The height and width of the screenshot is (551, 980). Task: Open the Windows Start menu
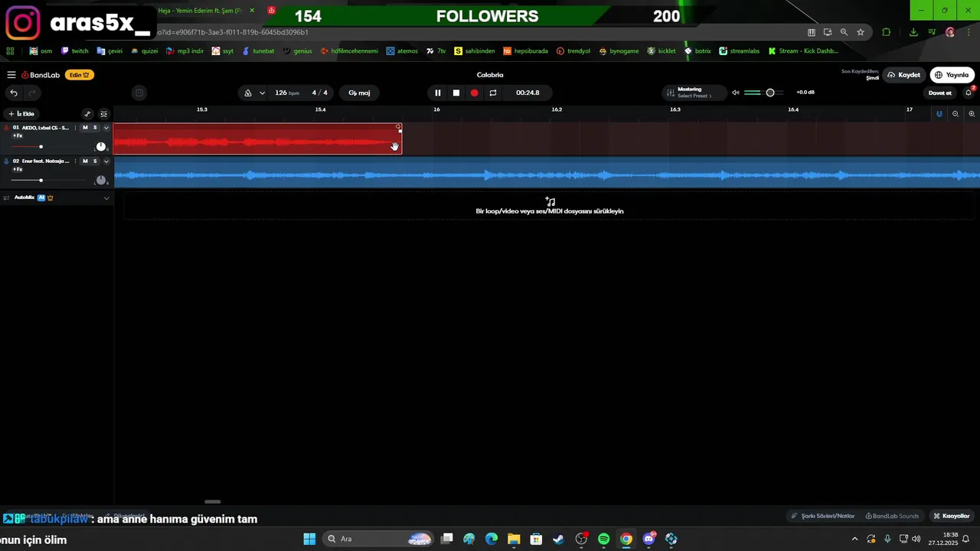tap(309, 539)
